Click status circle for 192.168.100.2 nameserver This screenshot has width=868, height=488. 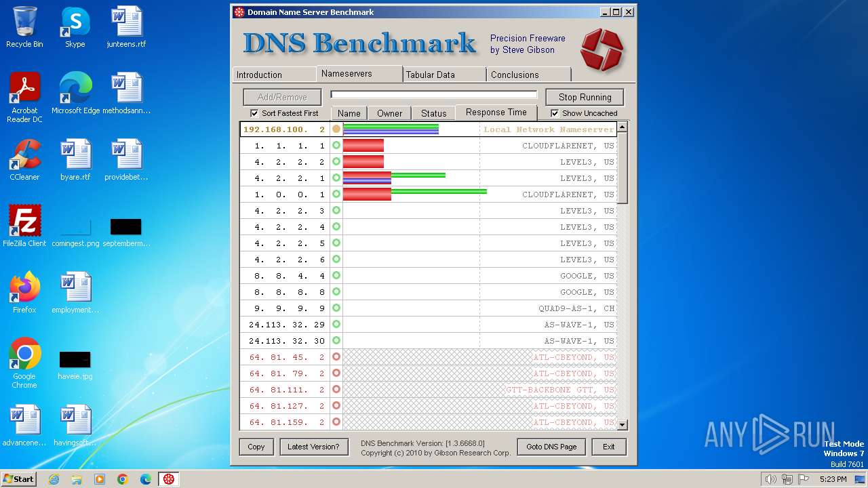336,129
